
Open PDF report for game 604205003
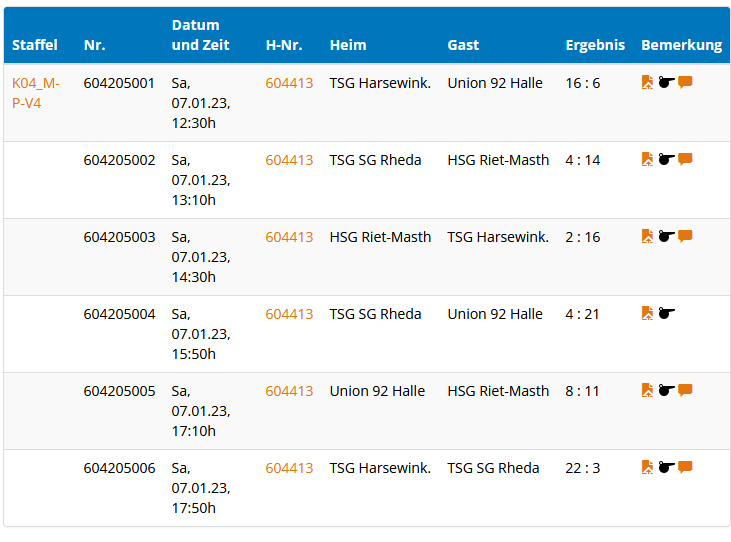coord(647,237)
